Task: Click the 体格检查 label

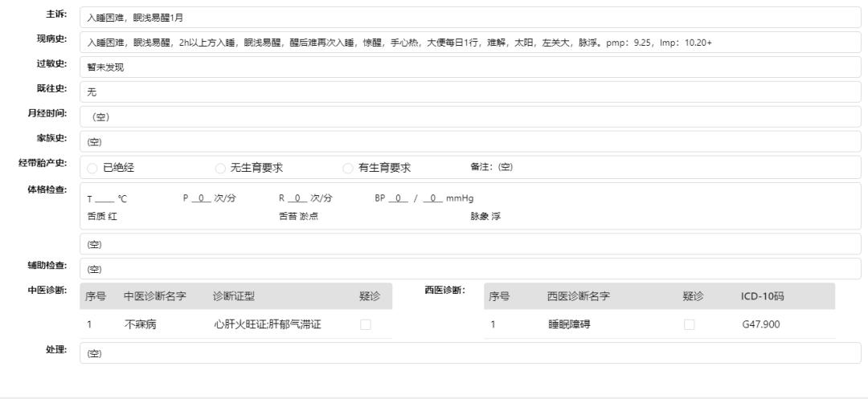Action: [47, 189]
